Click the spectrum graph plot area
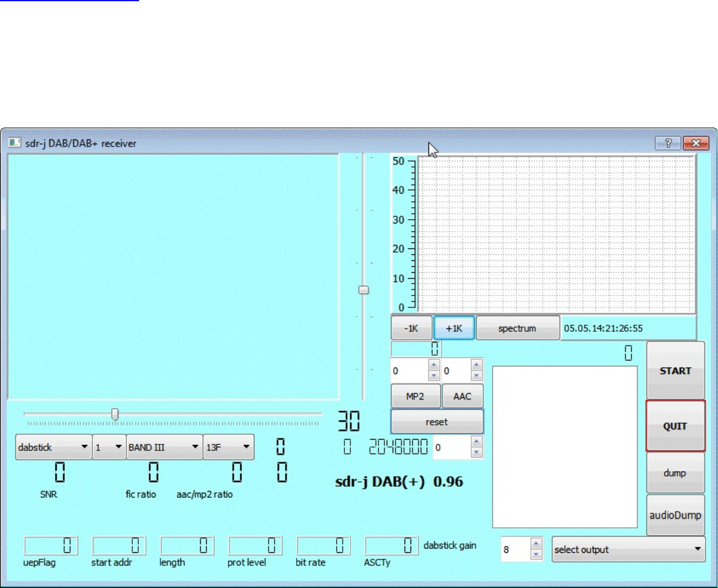Screen dimensions: 718x588 coord(557,234)
